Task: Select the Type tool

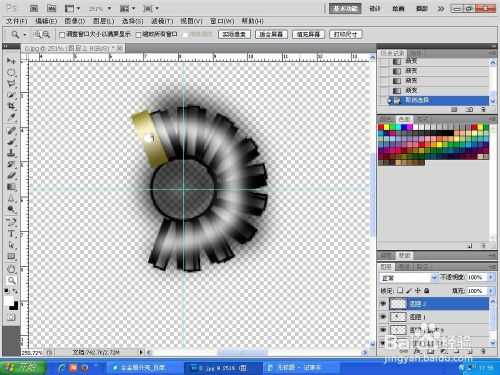Action: click(11, 233)
